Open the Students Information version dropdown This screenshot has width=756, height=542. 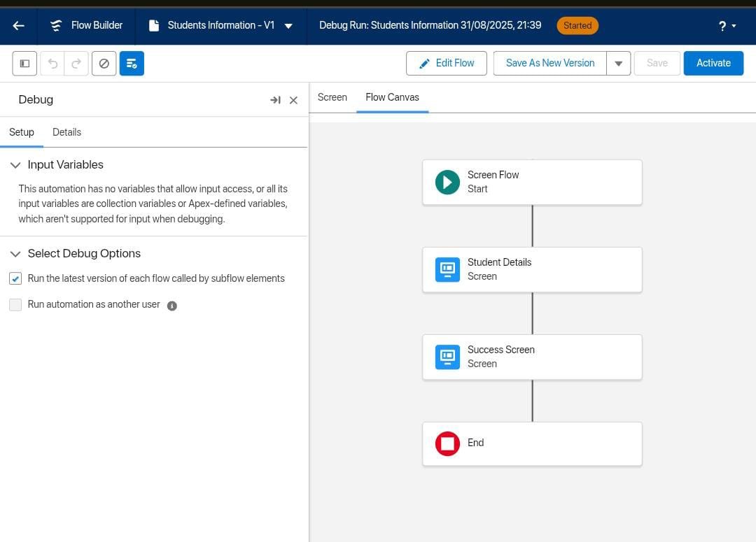(288, 25)
